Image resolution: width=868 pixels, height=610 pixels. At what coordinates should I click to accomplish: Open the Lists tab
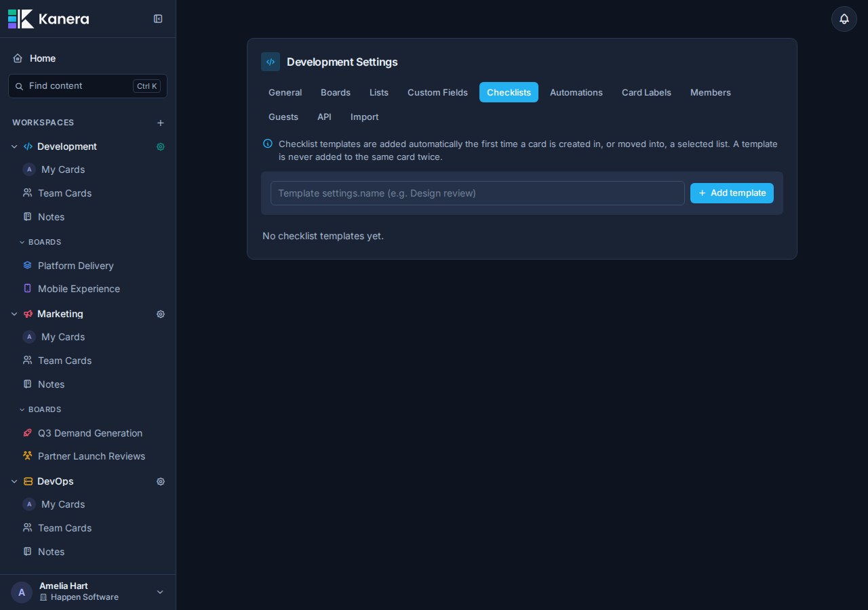(x=379, y=92)
